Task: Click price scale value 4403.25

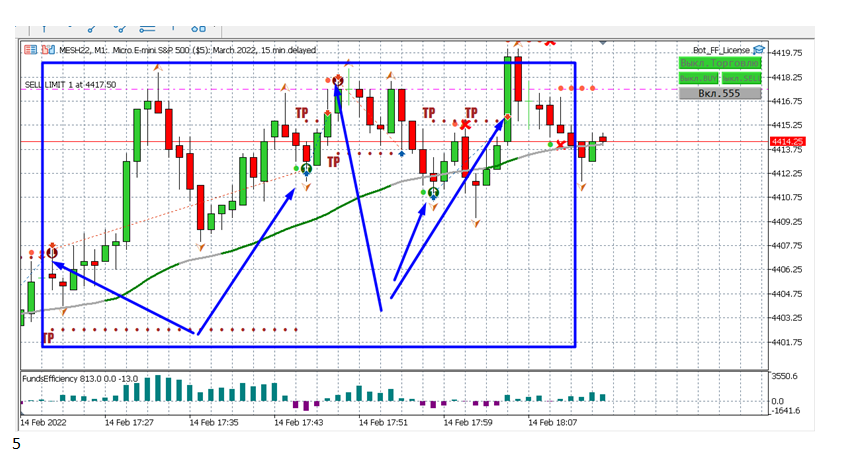Action: [786, 318]
